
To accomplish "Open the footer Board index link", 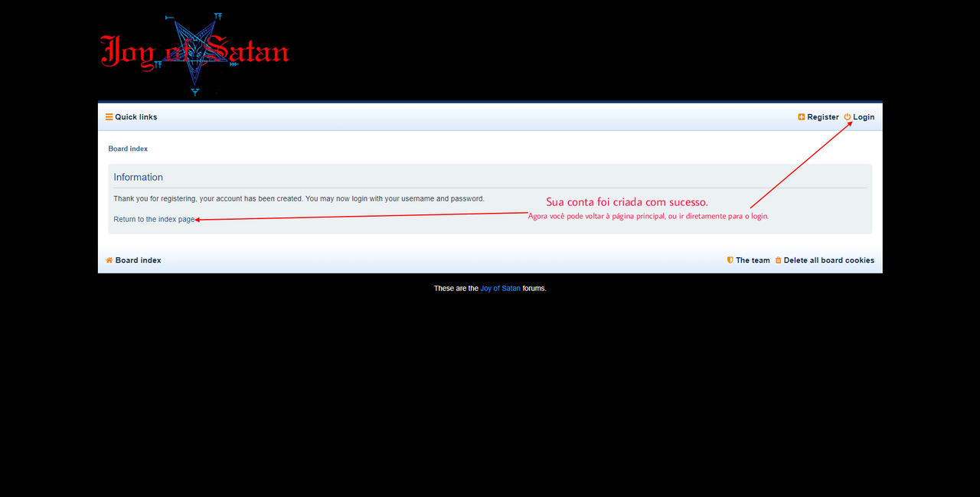I will click(133, 260).
